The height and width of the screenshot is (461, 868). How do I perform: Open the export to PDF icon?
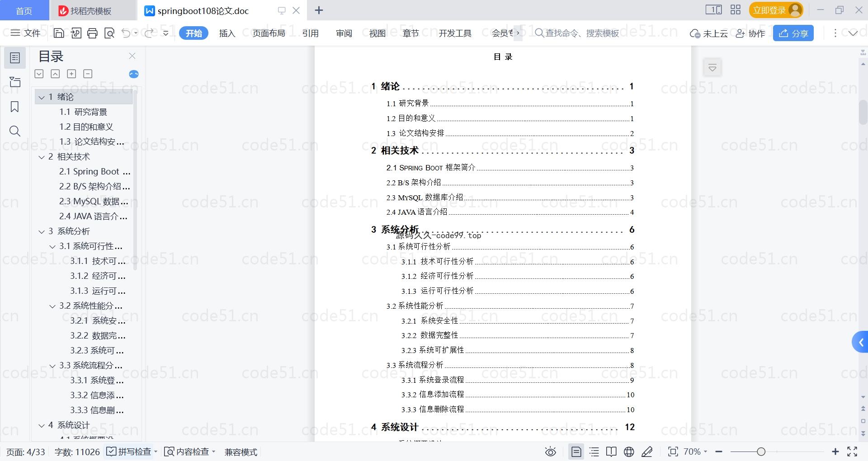[x=76, y=33]
